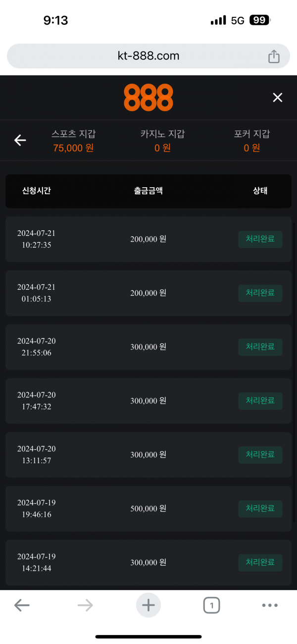Select the 포커 지갑 wallet tab
The image size is (297, 644).
pyautogui.click(x=252, y=141)
